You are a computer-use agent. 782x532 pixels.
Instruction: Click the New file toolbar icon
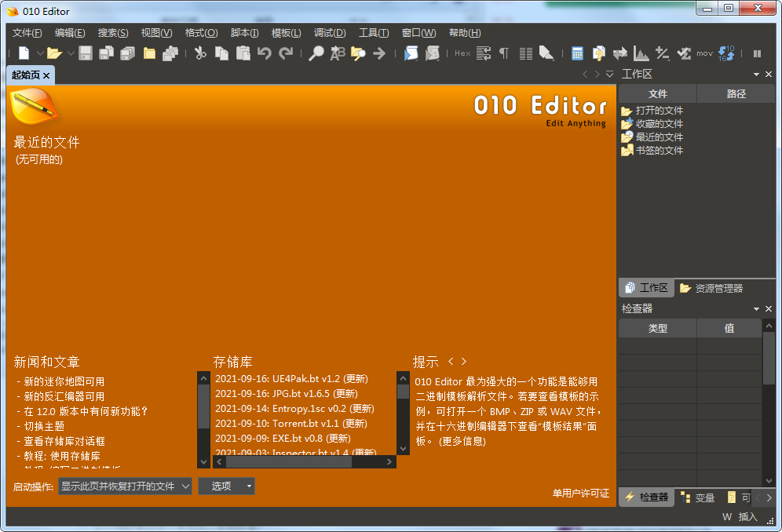coord(24,53)
